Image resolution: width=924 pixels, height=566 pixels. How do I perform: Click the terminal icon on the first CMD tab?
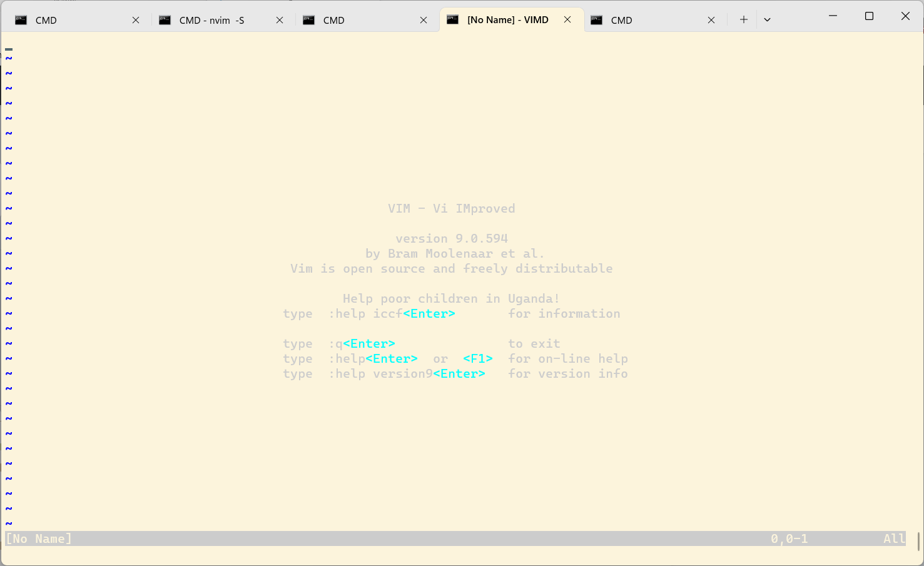tap(21, 20)
